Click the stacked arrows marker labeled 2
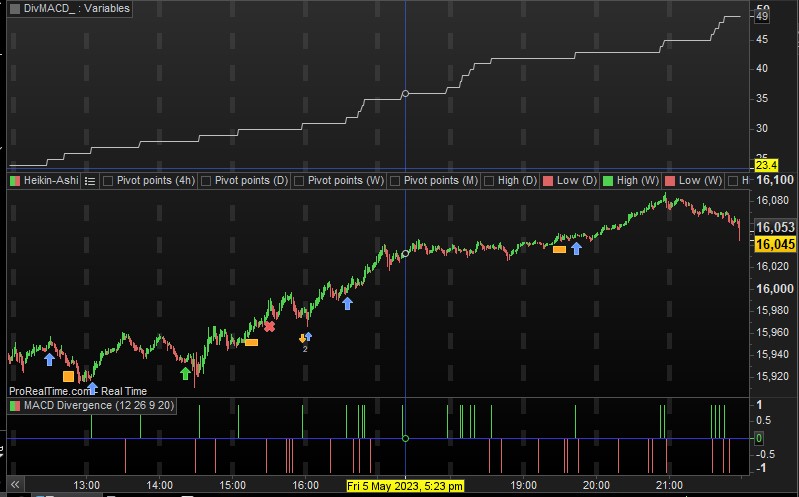The image size is (799, 497). click(x=305, y=340)
